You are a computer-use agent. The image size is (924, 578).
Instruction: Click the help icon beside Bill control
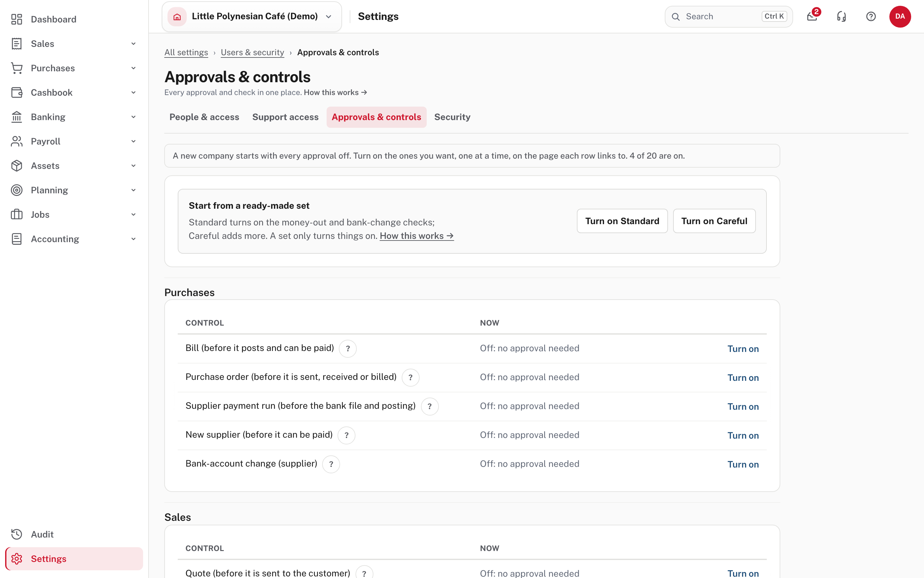pos(348,349)
